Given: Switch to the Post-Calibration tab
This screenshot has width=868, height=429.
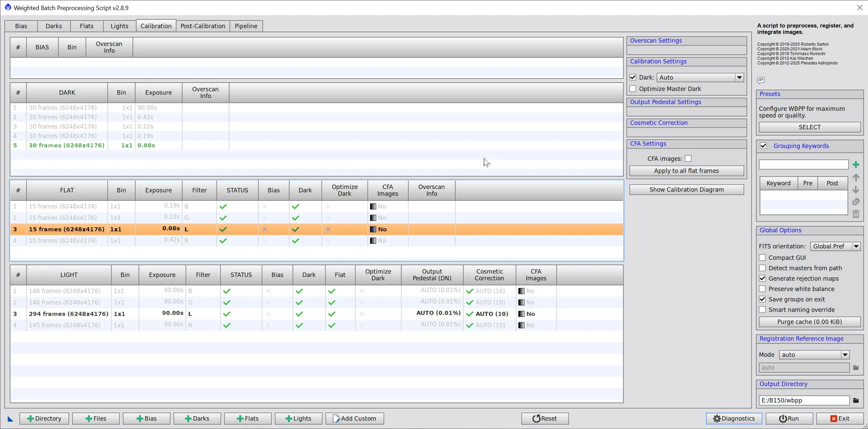Looking at the screenshot, I should [x=203, y=26].
